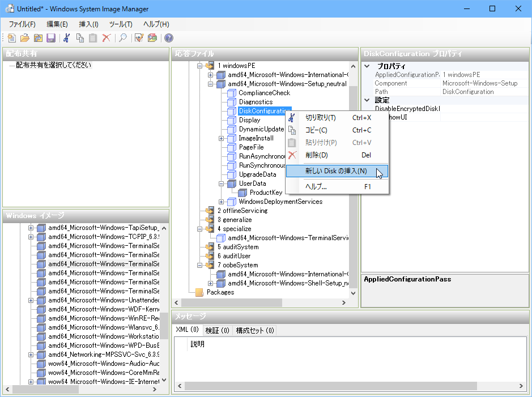Click the answer file pane's scroll-down arrow
This screenshot has height=397, width=532.
(353, 293)
